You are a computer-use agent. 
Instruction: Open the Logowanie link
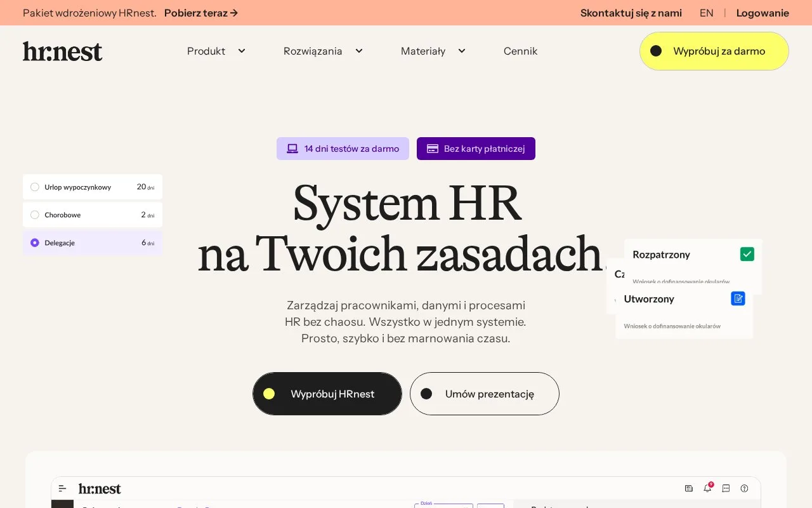coord(763,13)
